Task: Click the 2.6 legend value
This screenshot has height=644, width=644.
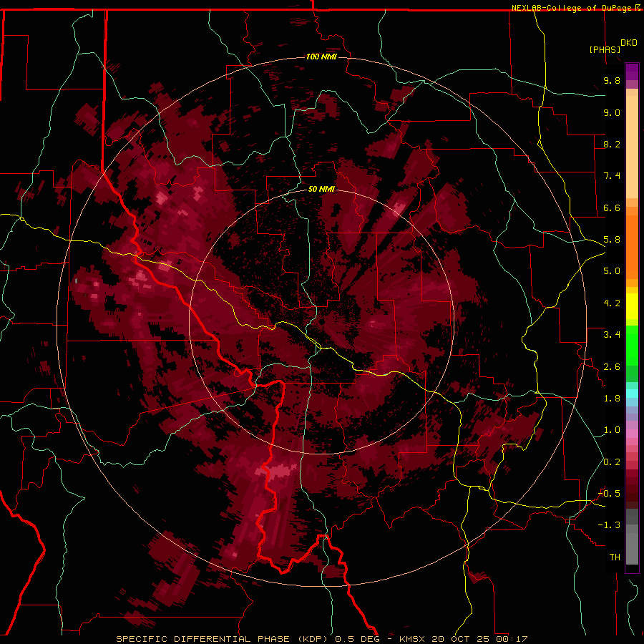Action: pyautogui.click(x=612, y=367)
